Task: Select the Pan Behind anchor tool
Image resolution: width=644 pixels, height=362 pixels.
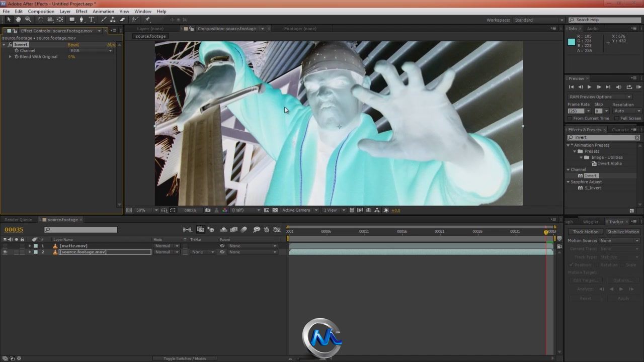Action: point(60,20)
